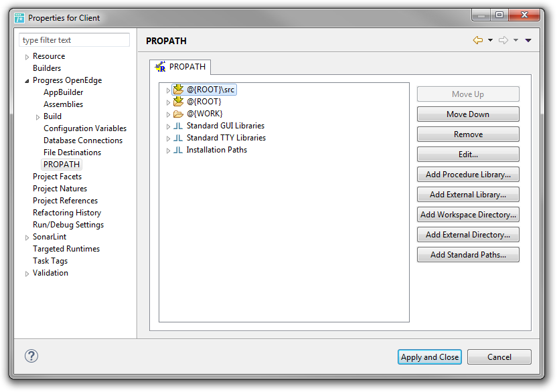Image resolution: width=557 pixels, height=392 pixels.
Task: Expand Standard TTY Libraries node
Action: (x=168, y=138)
